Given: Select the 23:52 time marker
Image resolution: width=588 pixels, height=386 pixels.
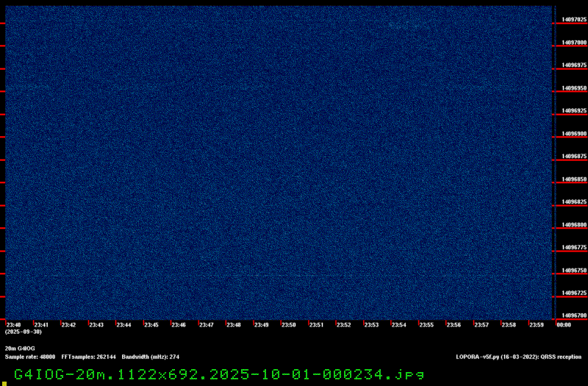Looking at the screenshot, I should [344, 325].
